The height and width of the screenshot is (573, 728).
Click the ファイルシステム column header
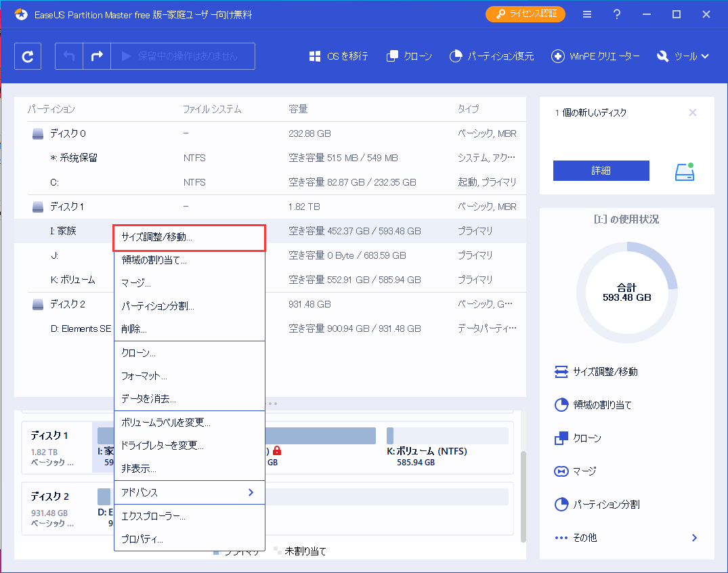(212, 109)
